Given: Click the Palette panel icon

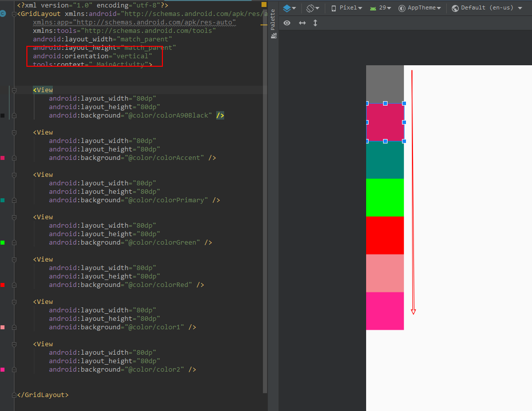Looking at the screenshot, I should click(273, 36).
